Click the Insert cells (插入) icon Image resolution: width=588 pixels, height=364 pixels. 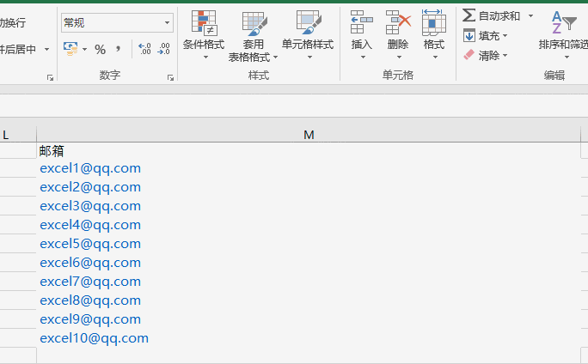[362, 23]
